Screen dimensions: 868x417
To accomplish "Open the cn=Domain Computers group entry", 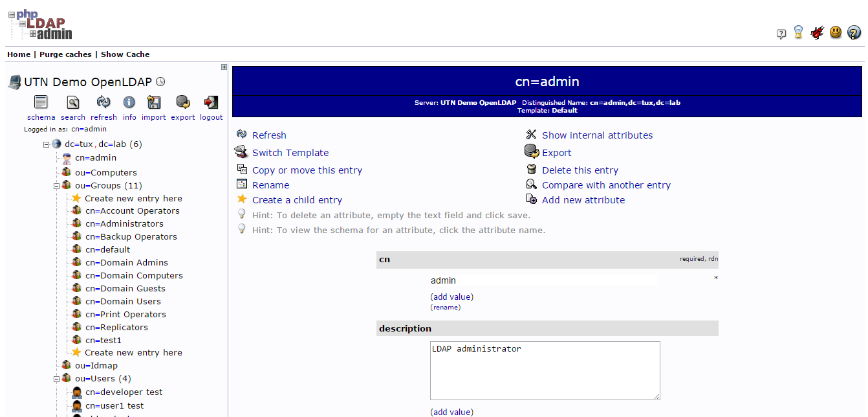I will coord(134,275).
